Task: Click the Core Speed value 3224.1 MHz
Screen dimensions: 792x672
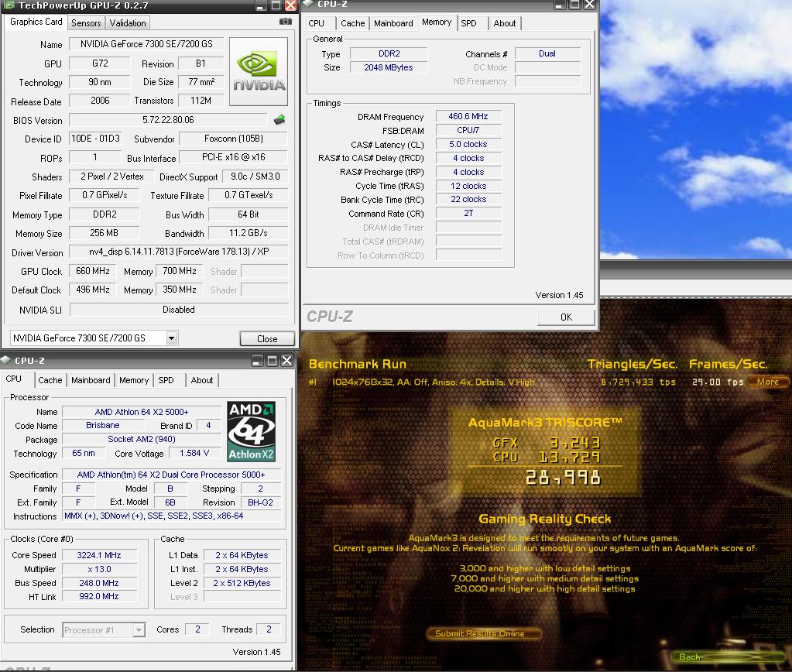Action: 99,555
